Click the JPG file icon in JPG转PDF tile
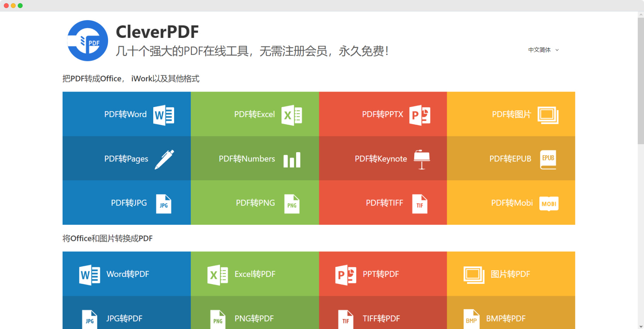 (x=90, y=319)
